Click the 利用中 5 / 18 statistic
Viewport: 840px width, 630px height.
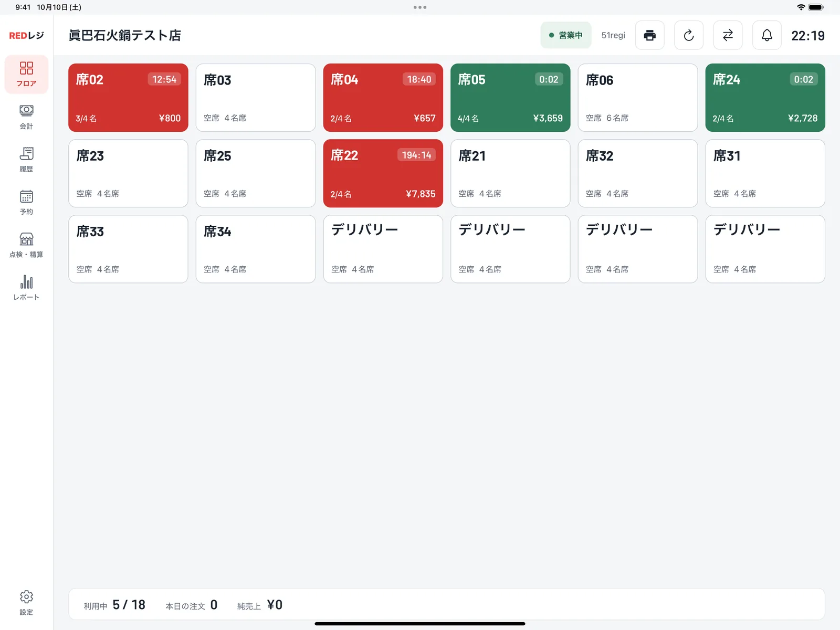tap(114, 605)
